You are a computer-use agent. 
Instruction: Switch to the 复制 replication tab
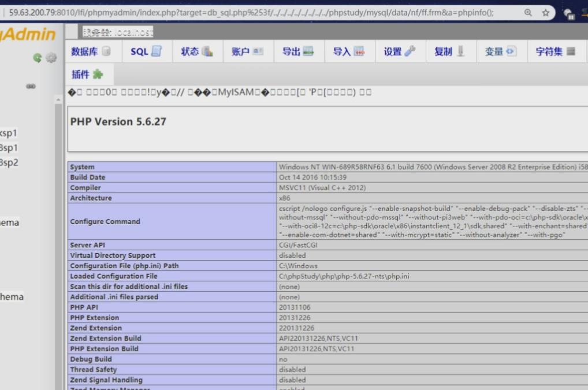(x=450, y=51)
